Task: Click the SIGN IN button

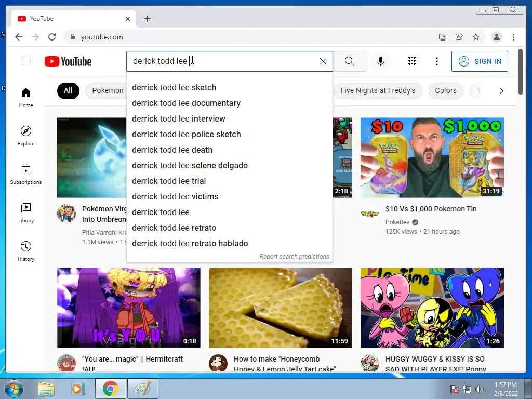Action: pos(480,61)
